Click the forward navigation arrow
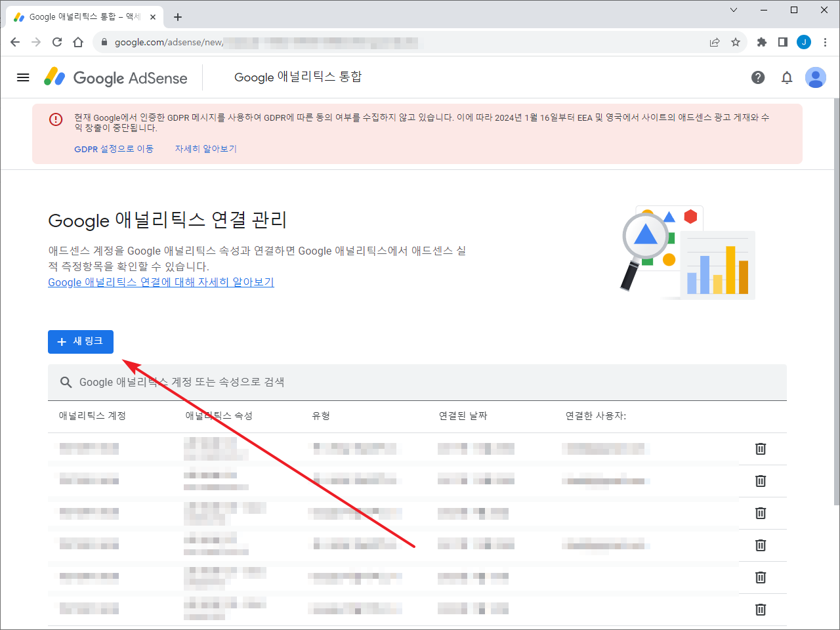 point(36,42)
